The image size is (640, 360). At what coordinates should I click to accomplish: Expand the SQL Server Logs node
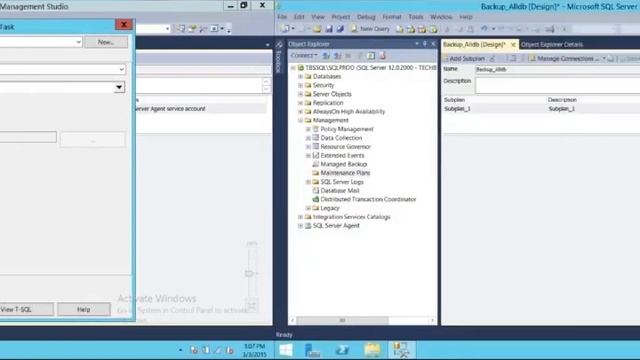308,182
